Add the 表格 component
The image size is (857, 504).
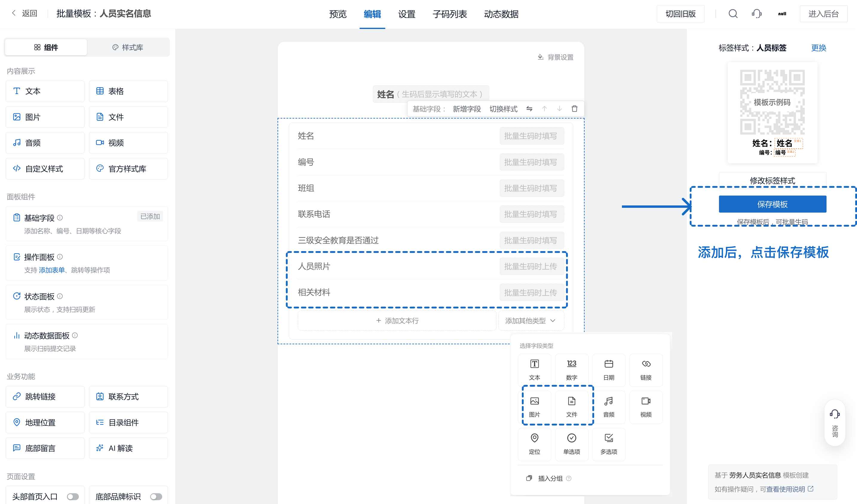click(128, 91)
